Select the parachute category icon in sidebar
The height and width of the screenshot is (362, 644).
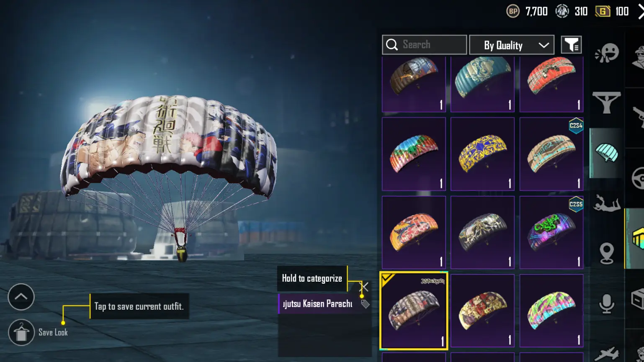[606, 153]
